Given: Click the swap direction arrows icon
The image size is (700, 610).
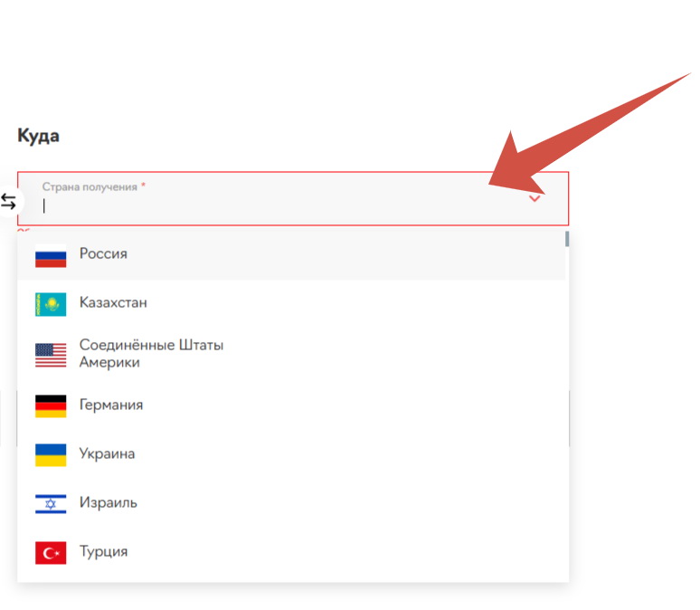Looking at the screenshot, I should click(8, 202).
